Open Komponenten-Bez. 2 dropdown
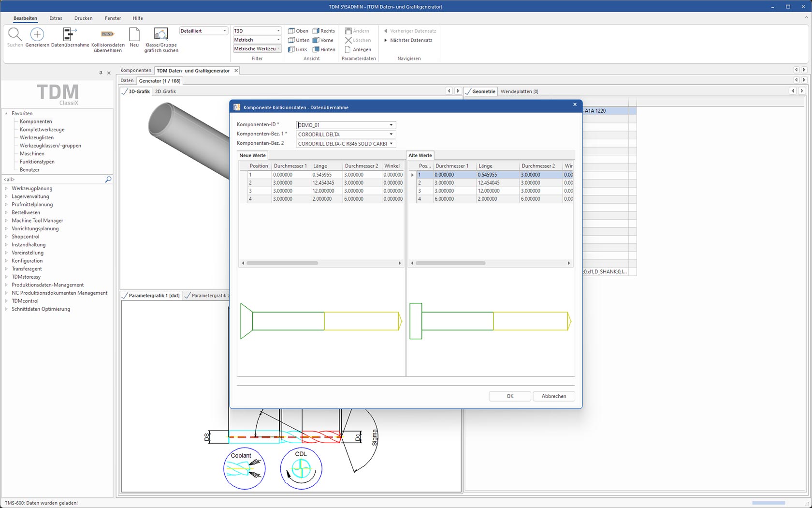The height and width of the screenshot is (508, 812). point(391,144)
